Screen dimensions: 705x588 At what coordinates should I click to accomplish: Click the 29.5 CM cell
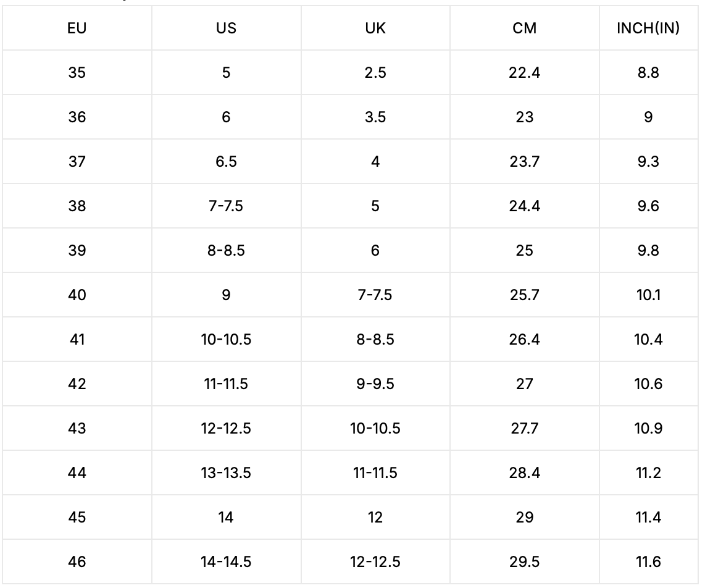coord(524,561)
